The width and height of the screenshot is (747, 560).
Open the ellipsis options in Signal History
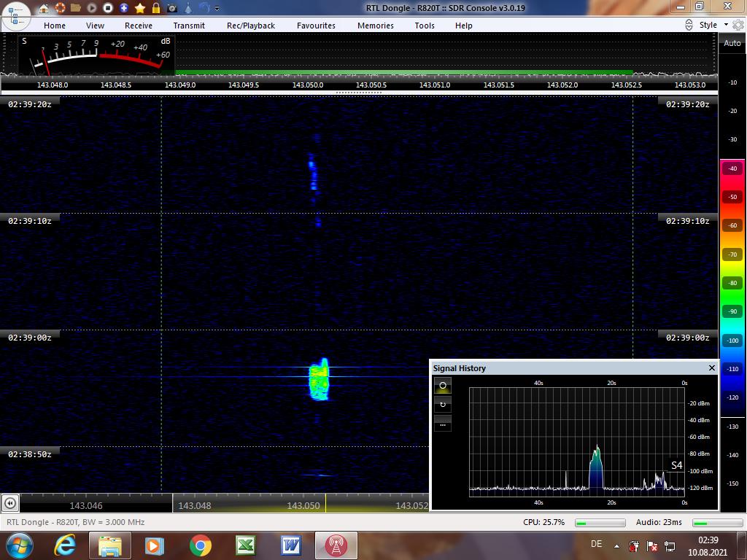coord(443,424)
